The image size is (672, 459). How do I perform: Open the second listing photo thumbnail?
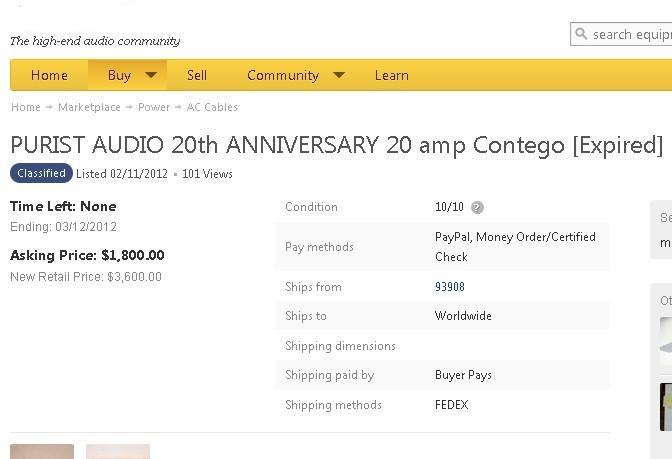pyautogui.click(x=118, y=451)
